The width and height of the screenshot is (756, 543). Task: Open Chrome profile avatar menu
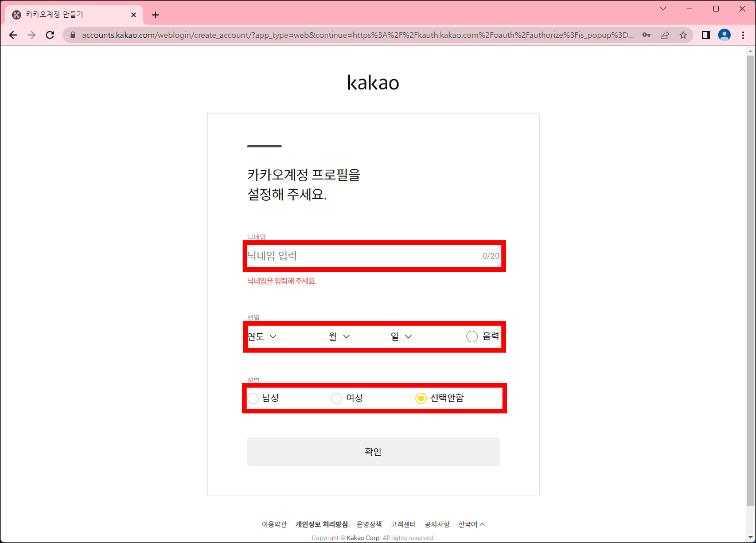(x=724, y=35)
